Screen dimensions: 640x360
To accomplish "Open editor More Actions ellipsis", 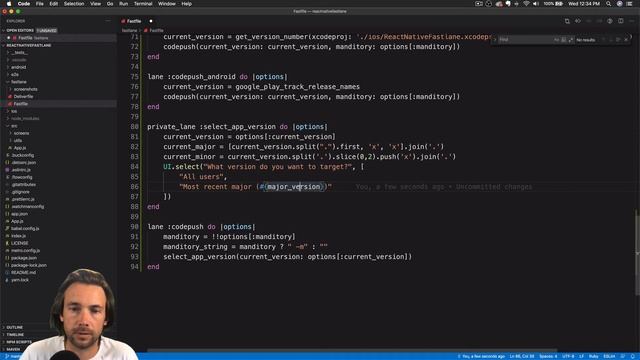I will (631, 21).
